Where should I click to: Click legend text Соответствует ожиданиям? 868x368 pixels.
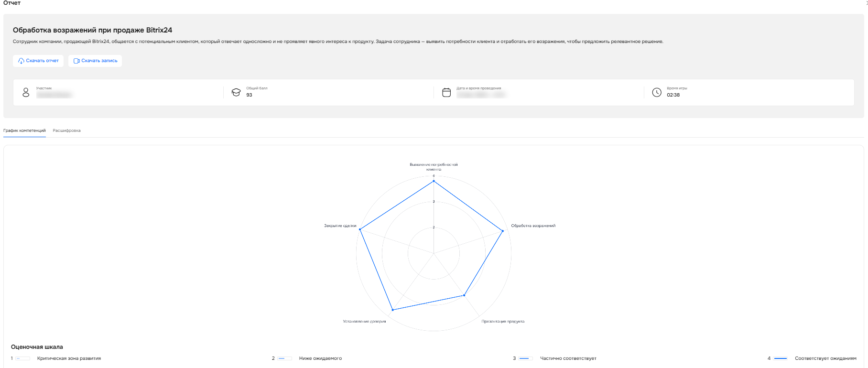click(x=825, y=358)
